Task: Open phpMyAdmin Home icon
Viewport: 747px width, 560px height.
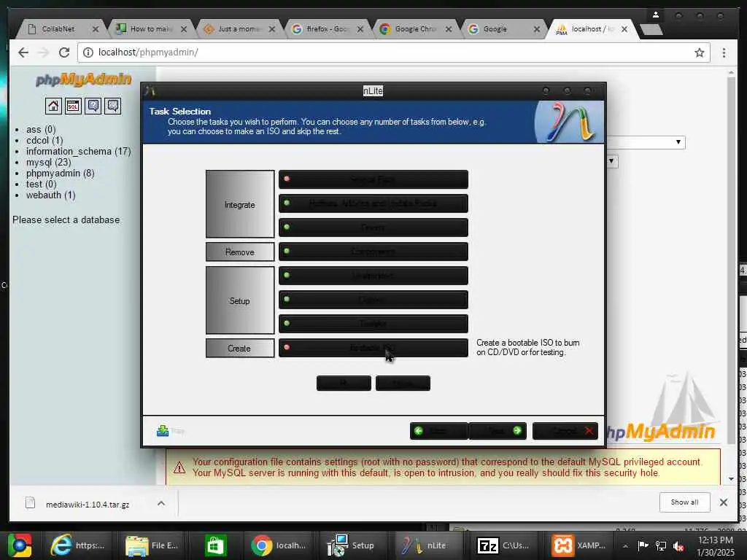Action: tap(53, 106)
